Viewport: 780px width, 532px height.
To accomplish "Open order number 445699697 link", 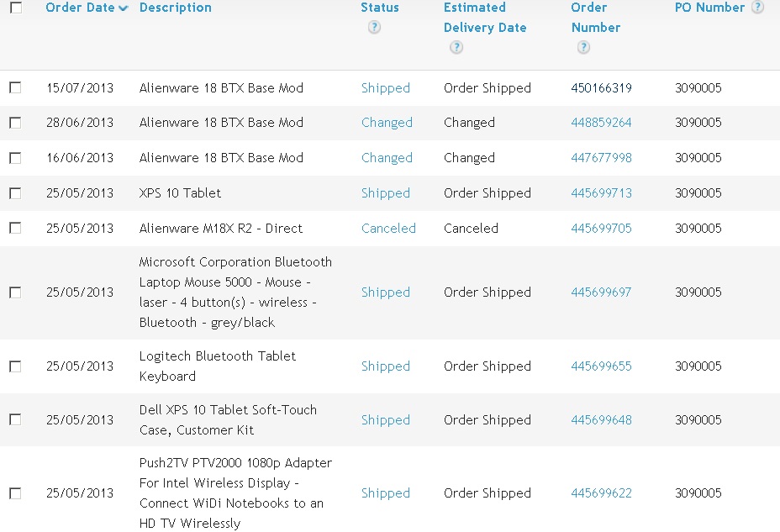I will 601,292.
